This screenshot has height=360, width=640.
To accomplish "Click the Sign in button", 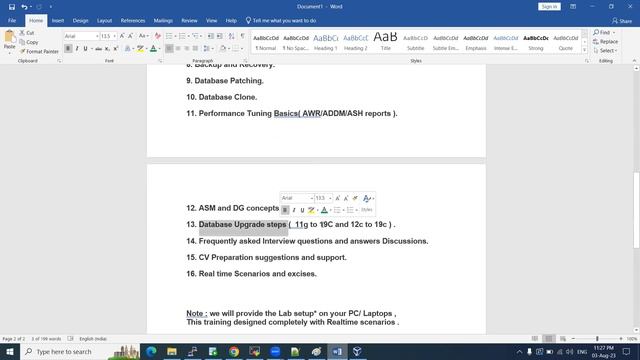I will coord(549,7).
